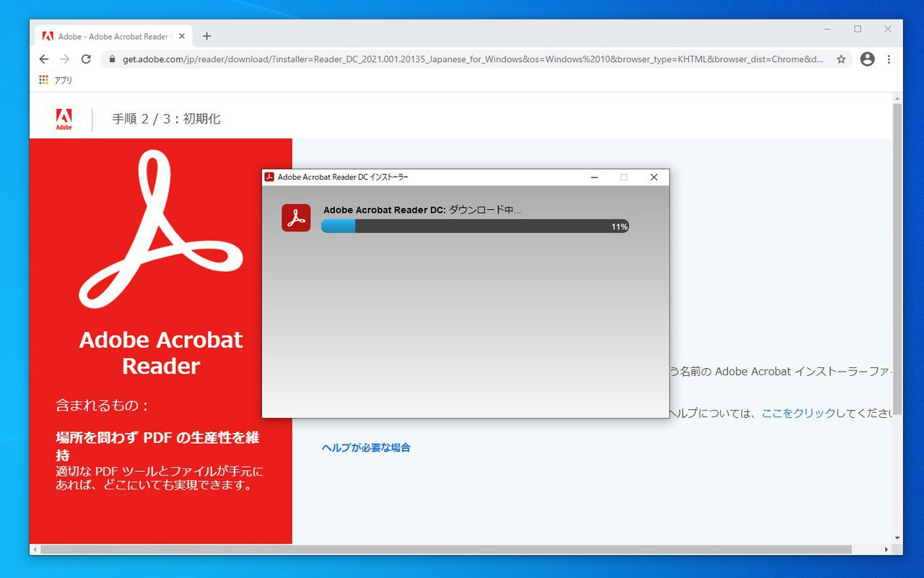Bookmark this page with the star icon
This screenshot has height=578, width=924.
click(x=841, y=59)
